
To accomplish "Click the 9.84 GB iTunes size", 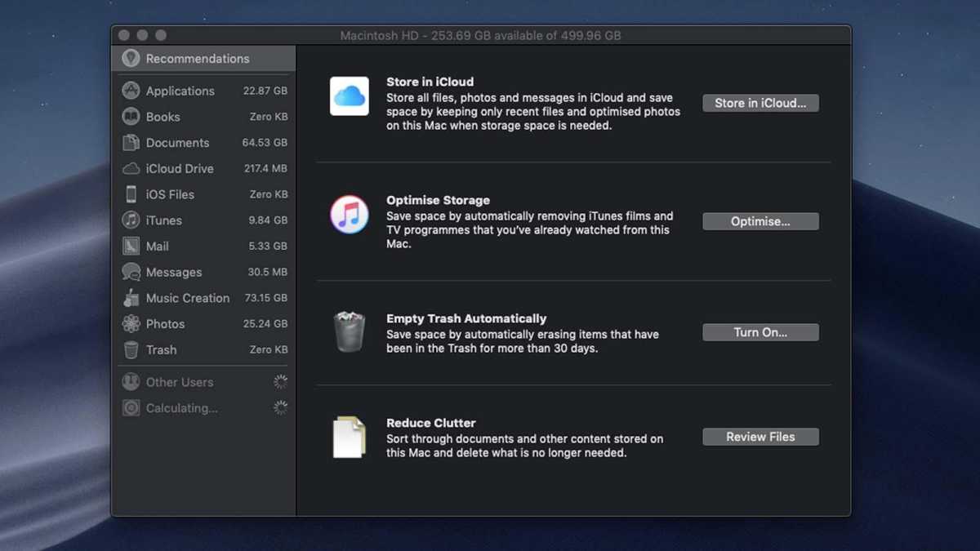I will click(269, 220).
